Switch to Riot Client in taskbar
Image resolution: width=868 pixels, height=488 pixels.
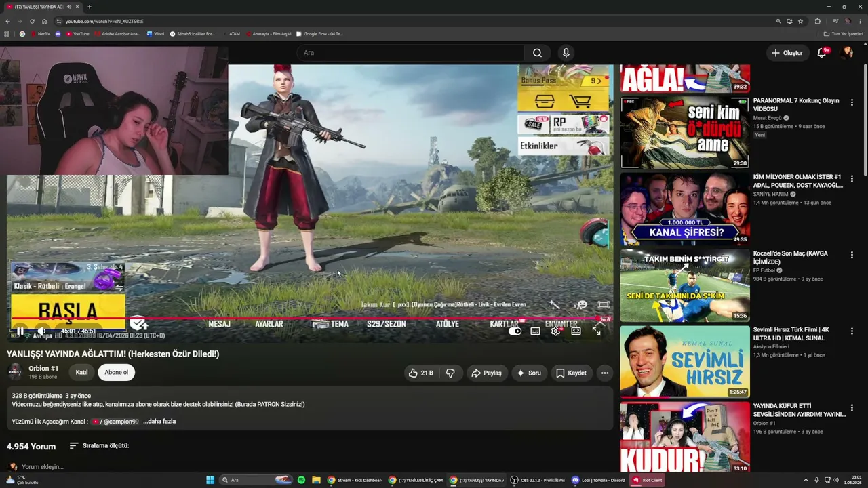648,480
